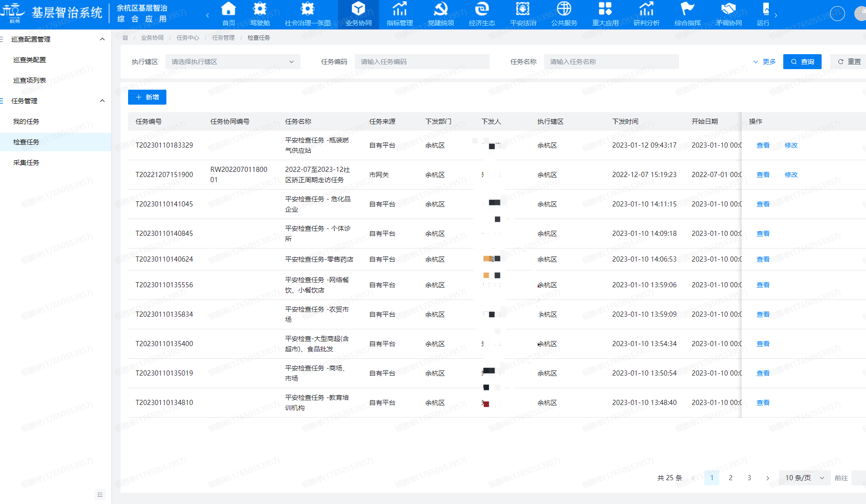
Task: Open the 社会治理一张图 gear icon
Action: point(308,9)
